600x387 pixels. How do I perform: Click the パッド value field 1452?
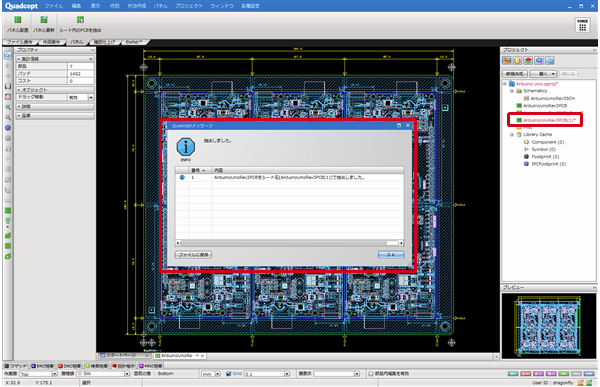[80, 73]
